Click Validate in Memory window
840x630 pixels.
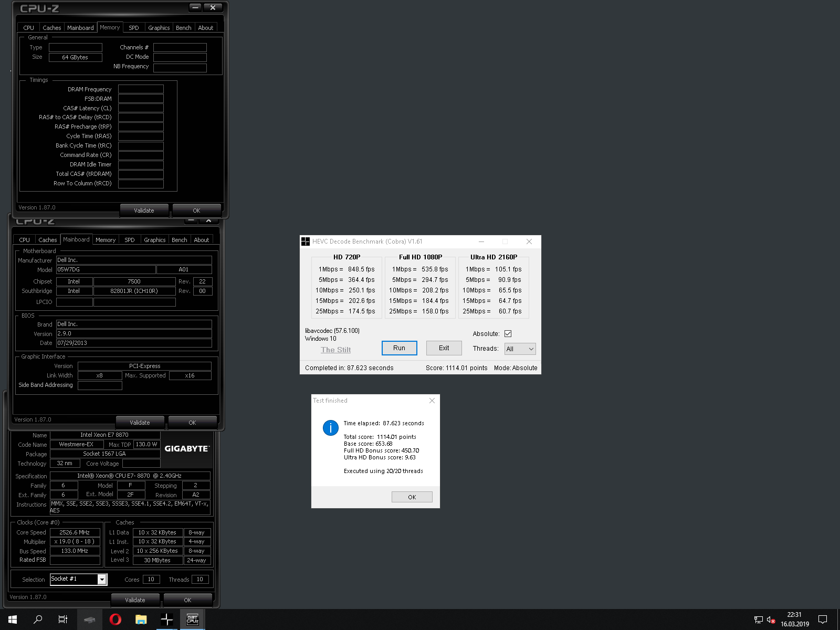(x=144, y=211)
